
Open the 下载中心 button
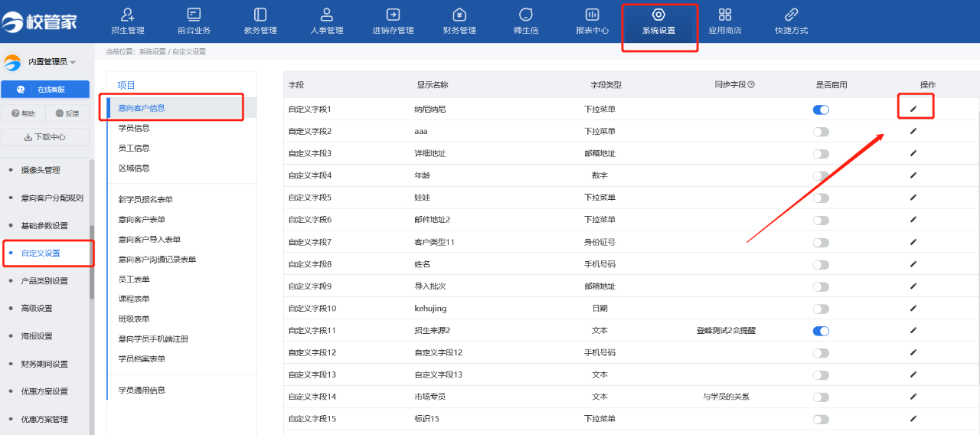(x=45, y=137)
